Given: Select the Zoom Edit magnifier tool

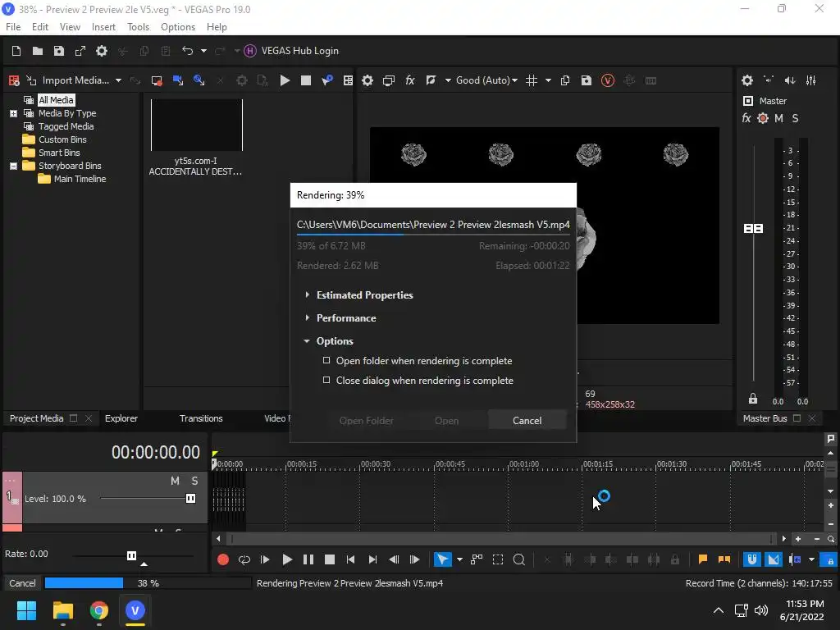Looking at the screenshot, I should click(x=518, y=559).
